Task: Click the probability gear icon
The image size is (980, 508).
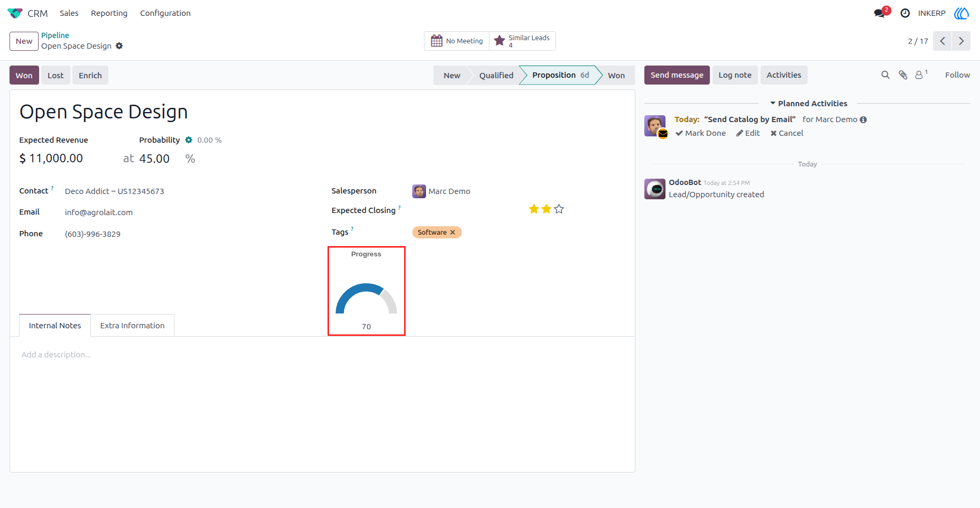Action: click(x=189, y=140)
